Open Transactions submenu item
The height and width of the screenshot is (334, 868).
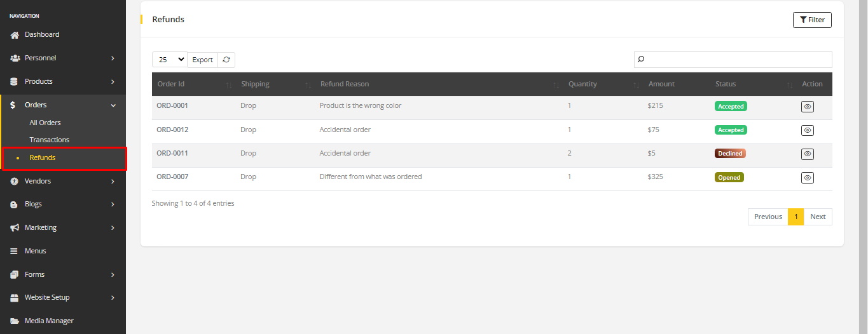[50, 140]
